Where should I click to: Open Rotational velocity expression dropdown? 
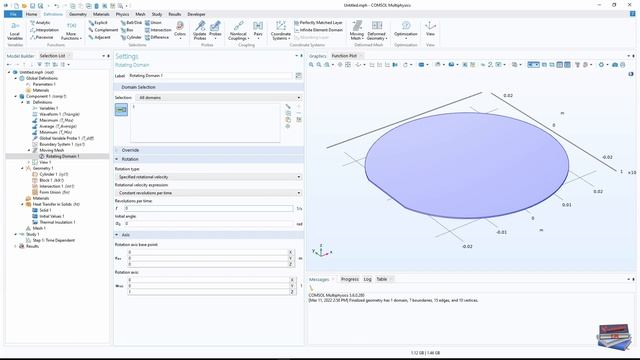click(209, 193)
